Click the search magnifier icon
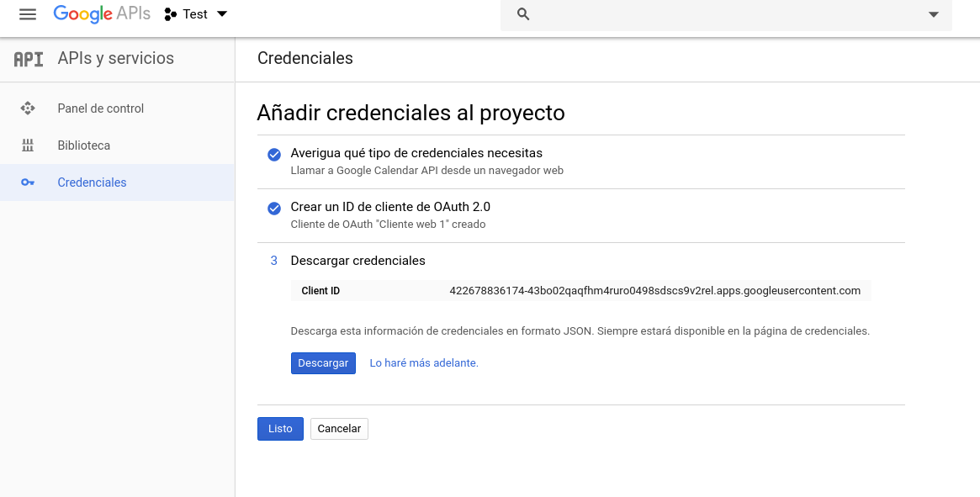 [x=524, y=14]
